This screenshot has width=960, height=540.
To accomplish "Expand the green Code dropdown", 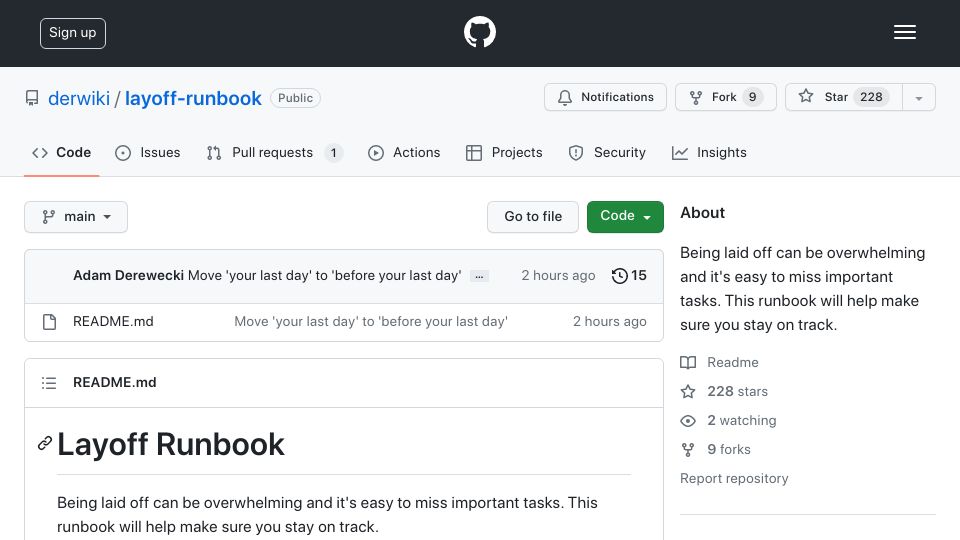I will (x=625, y=217).
